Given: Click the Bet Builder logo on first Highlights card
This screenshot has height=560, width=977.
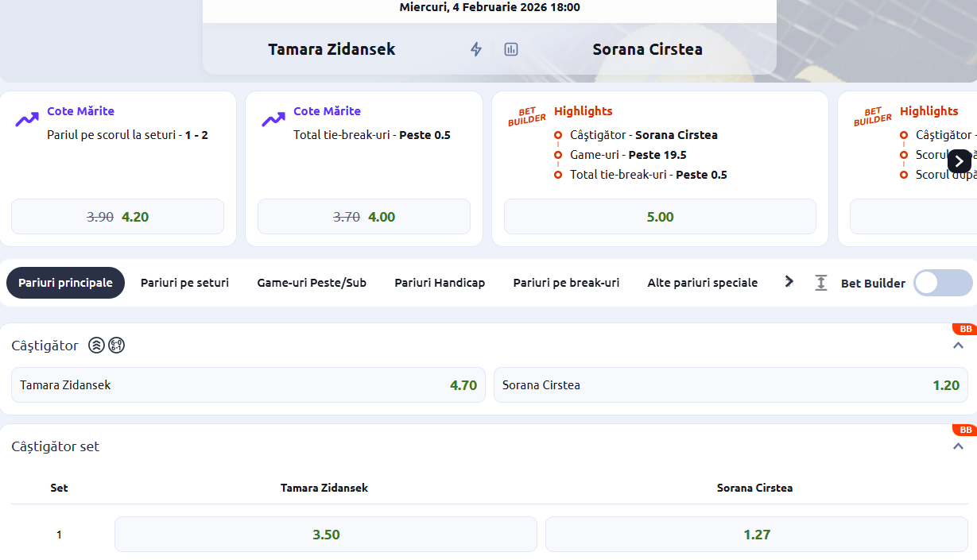Looking at the screenshot, I should point(527,117).
